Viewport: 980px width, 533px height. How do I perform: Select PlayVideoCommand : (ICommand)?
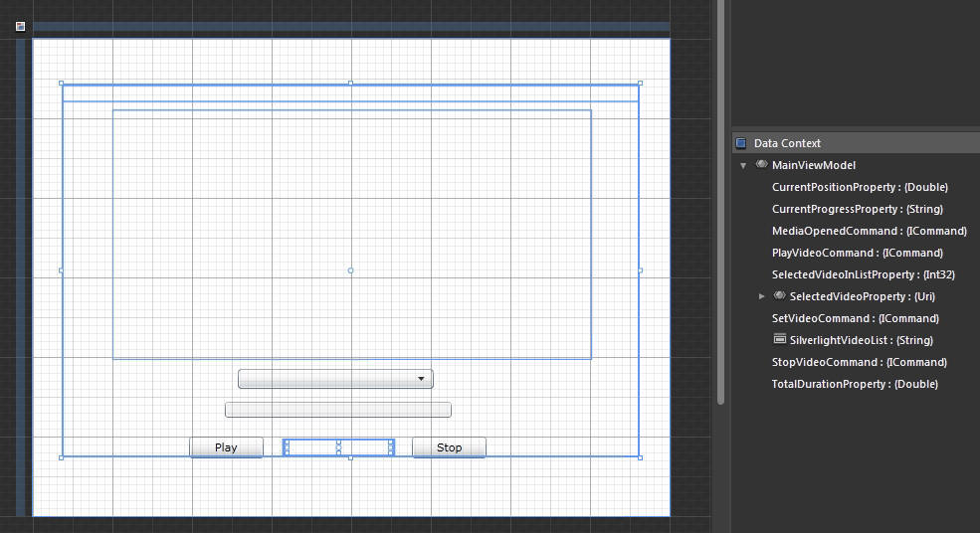click(857, 253)
